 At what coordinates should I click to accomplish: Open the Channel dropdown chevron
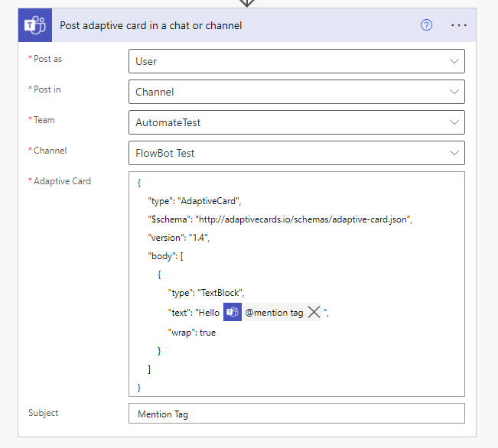[455, 153]
